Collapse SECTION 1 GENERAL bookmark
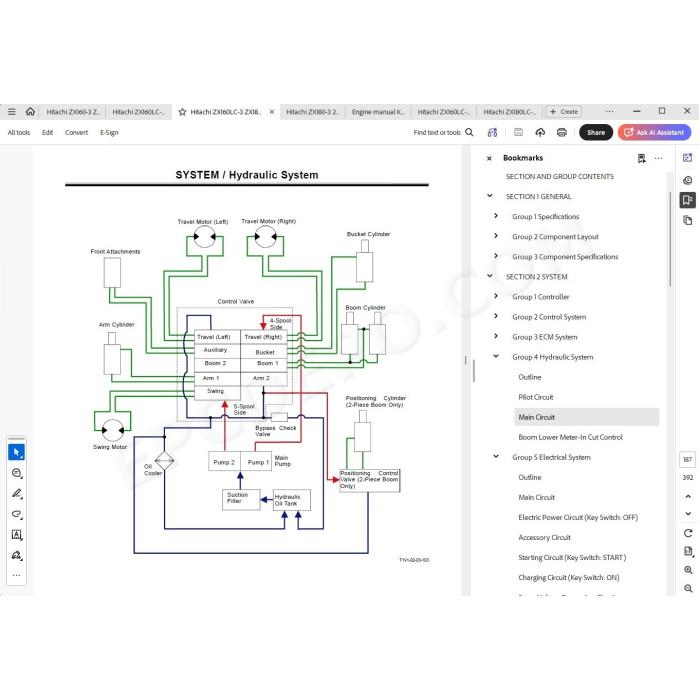 (x=490, y=196)
